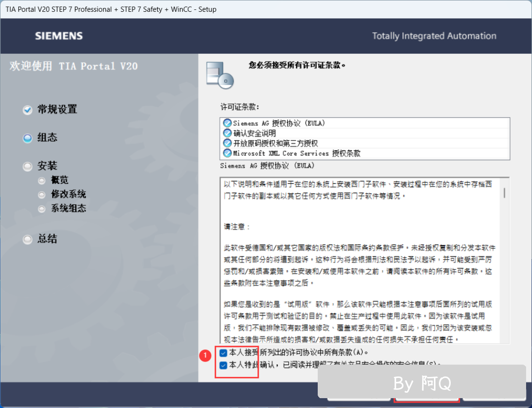Image resolution: width=532 pixels, height=408 pixels.
Task: Select the 概览 sub-step
Action: tap(60, 180)
